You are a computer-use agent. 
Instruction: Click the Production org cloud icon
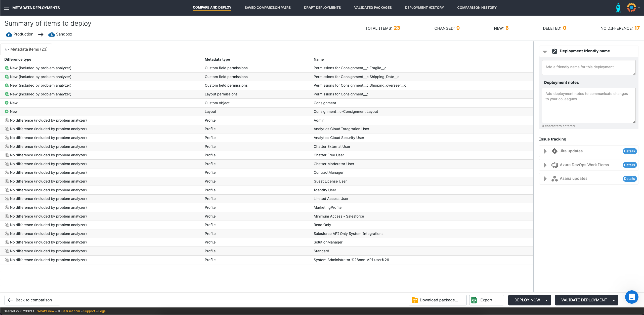[x=9, y=34]
